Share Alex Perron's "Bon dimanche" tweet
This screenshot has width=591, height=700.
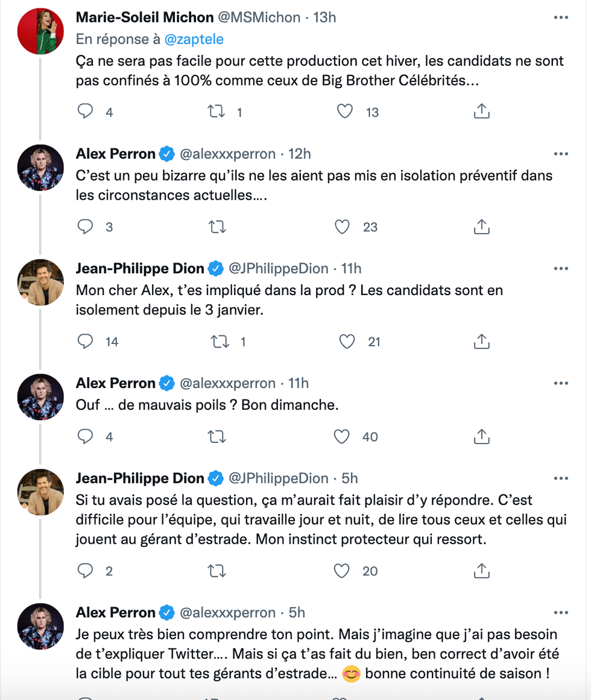(481, 436)
